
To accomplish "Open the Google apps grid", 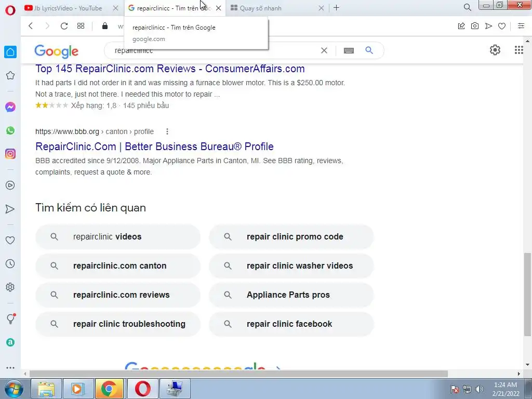I will (x=519, y=50).
